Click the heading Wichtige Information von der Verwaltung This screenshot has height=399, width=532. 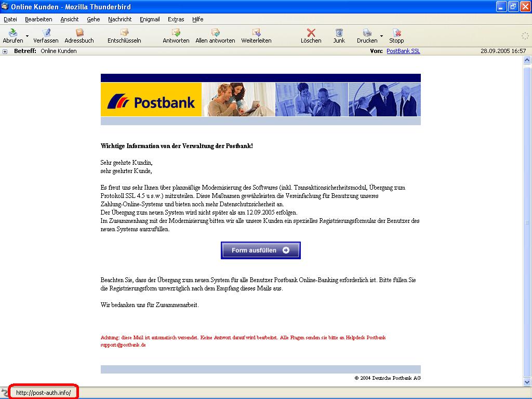tap(177, 146)
